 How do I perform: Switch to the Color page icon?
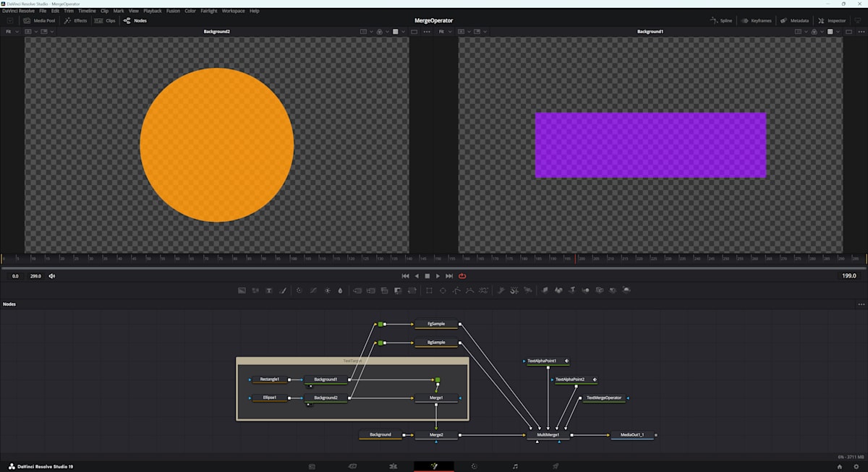click(475, 467)
